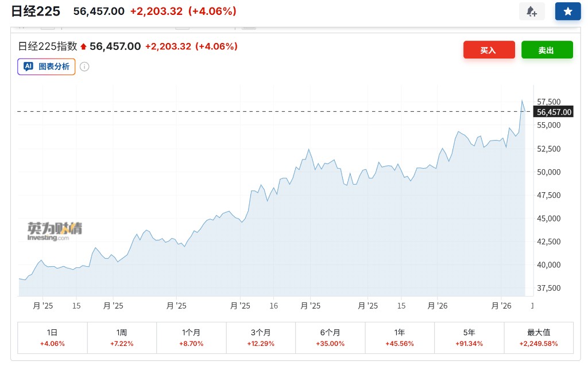Image resolution: width=588 pixels, height=370 pixels.
Task: Click the red up-arrow next to 日经225指数
Action: [x=83, y=46]
